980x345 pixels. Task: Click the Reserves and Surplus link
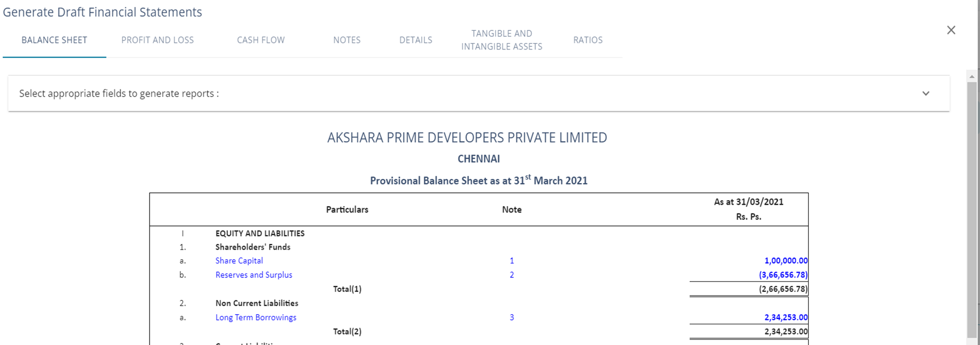pos(254,275)
